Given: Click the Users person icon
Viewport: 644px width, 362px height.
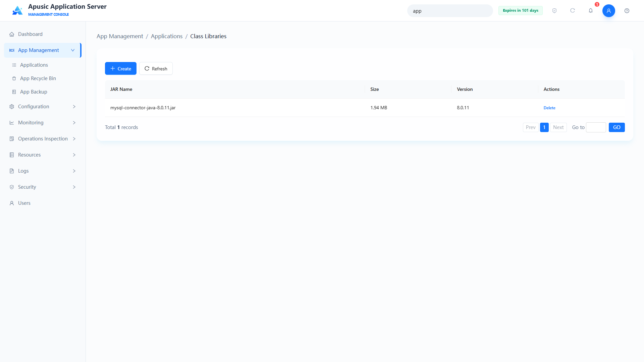Looking at the screenshot, I should tap(12, 203).
